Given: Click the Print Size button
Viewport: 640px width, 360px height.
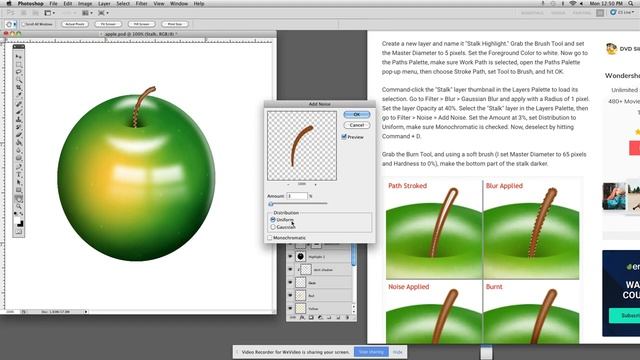Looking at the screenshot, I should 175,24.
